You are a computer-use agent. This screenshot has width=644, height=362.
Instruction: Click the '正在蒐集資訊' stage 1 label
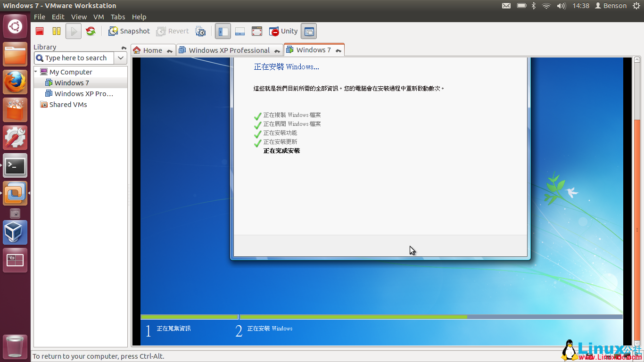pyautogui.click(x=173, y=329)
